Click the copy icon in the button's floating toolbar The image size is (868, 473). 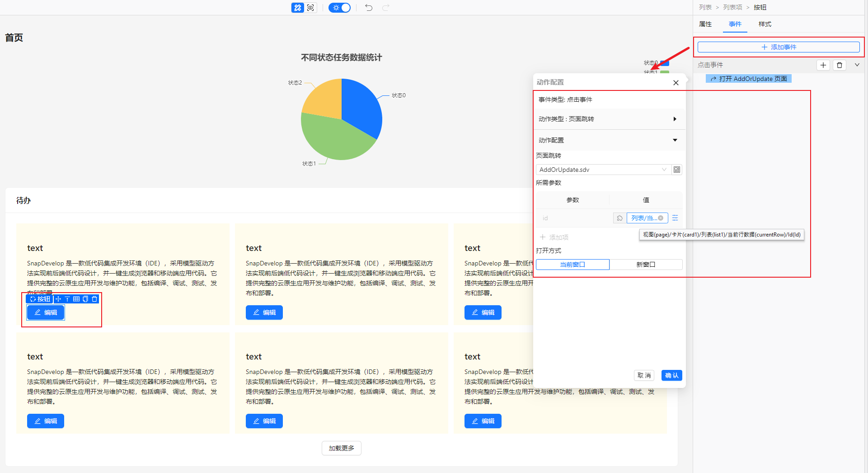[x=85, y=299]
